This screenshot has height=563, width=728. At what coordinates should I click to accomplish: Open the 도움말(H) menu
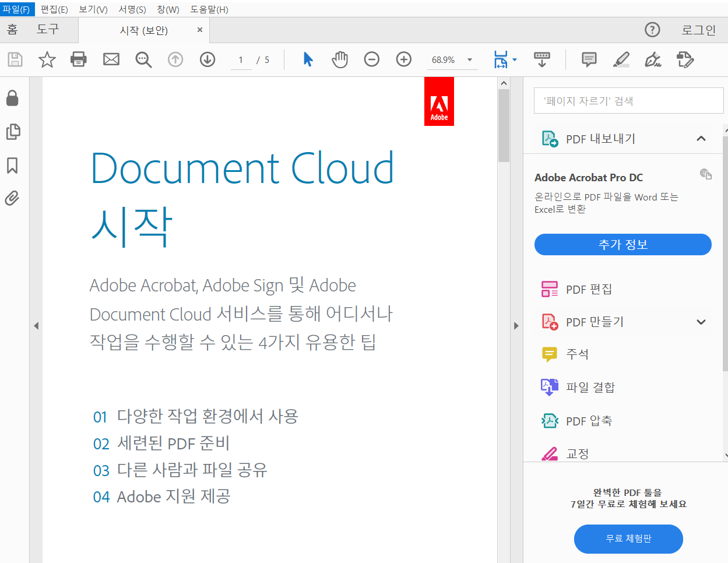pyautogui.click(x=209, y=9)
